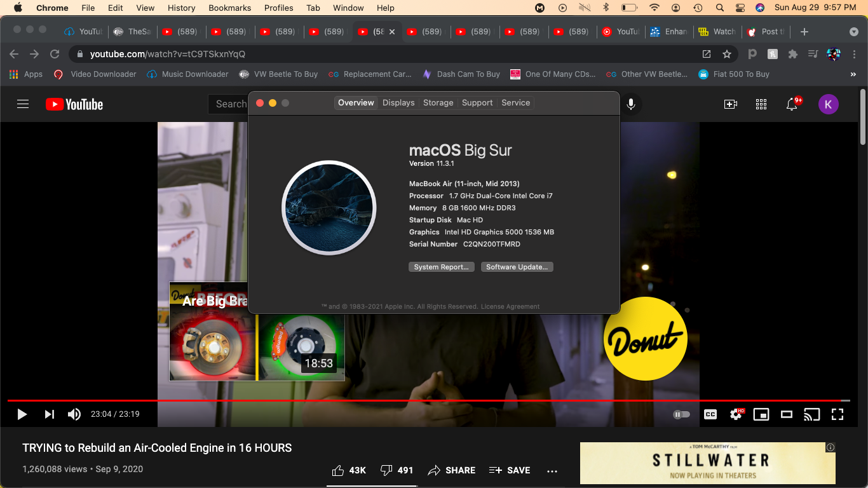Expand the tab search dropdown arrow

854,31
